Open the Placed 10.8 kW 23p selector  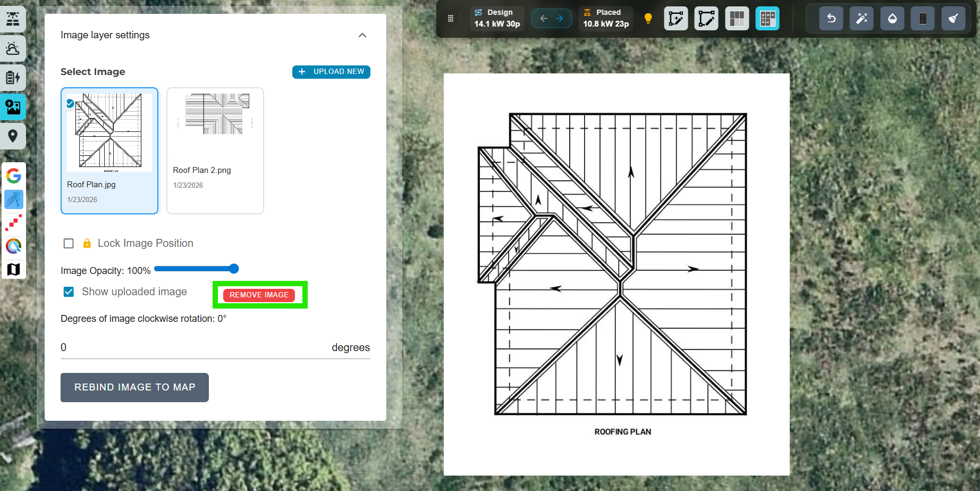pyautogui.click(x=606, y=19)
